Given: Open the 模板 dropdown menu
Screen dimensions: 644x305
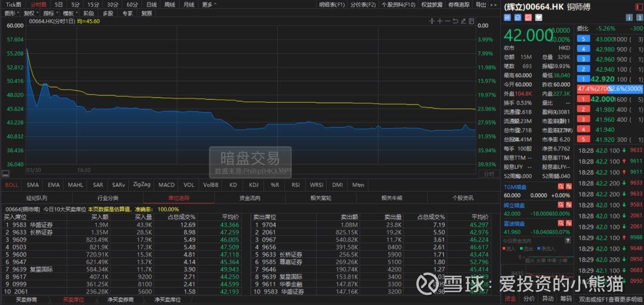Looking at the screenshot, I should tap(69, 13).
